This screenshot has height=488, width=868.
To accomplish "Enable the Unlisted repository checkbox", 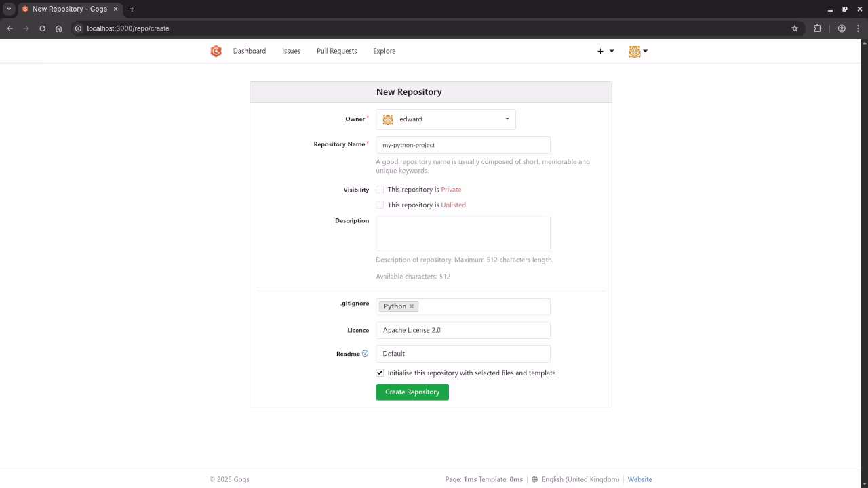I will point(380,205).
